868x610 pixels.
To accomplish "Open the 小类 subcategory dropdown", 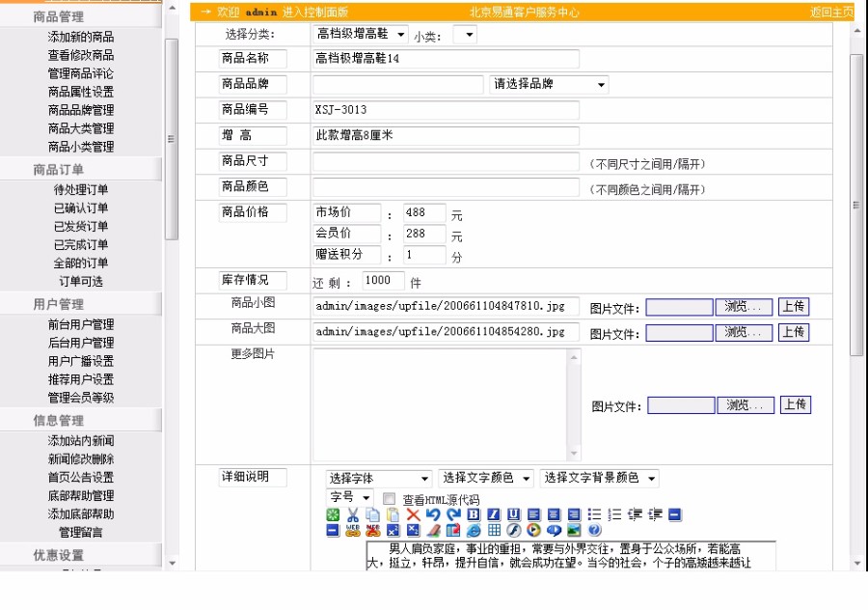I will pyautogui.click(x=465, y=35).
